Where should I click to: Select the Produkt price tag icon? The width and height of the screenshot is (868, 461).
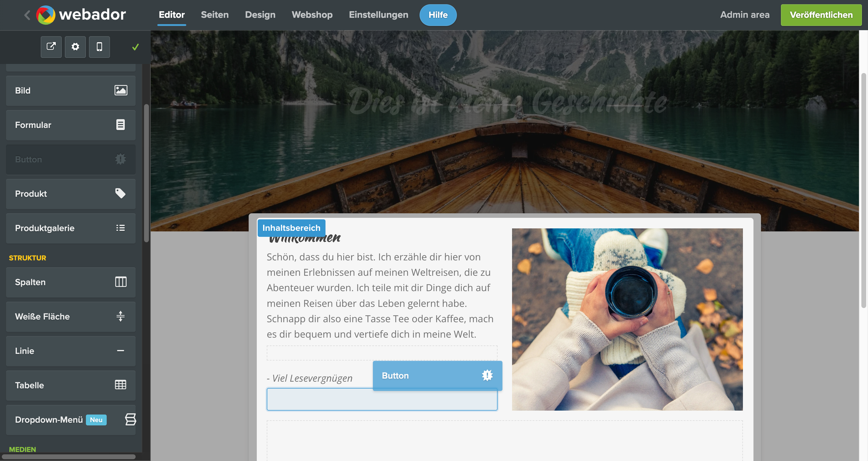[120, 194]
